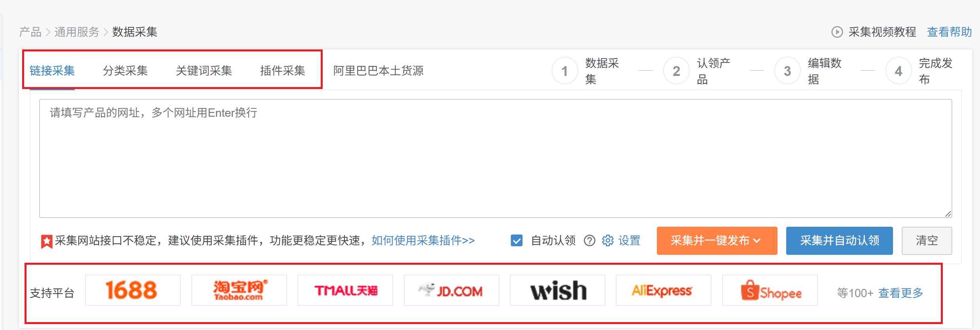Click the 1688 platform logo

(133, 290)
